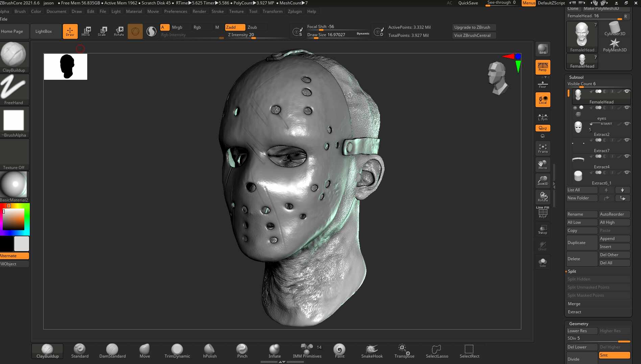The width and height of the screenshot is (641, 364).
Task: Click the BPR render icon
Action: point(543,49)
